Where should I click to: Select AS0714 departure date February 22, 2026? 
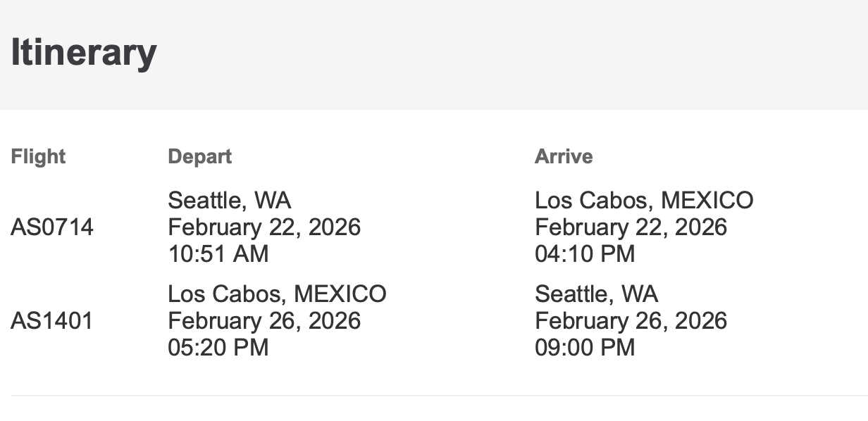point(264,227)
